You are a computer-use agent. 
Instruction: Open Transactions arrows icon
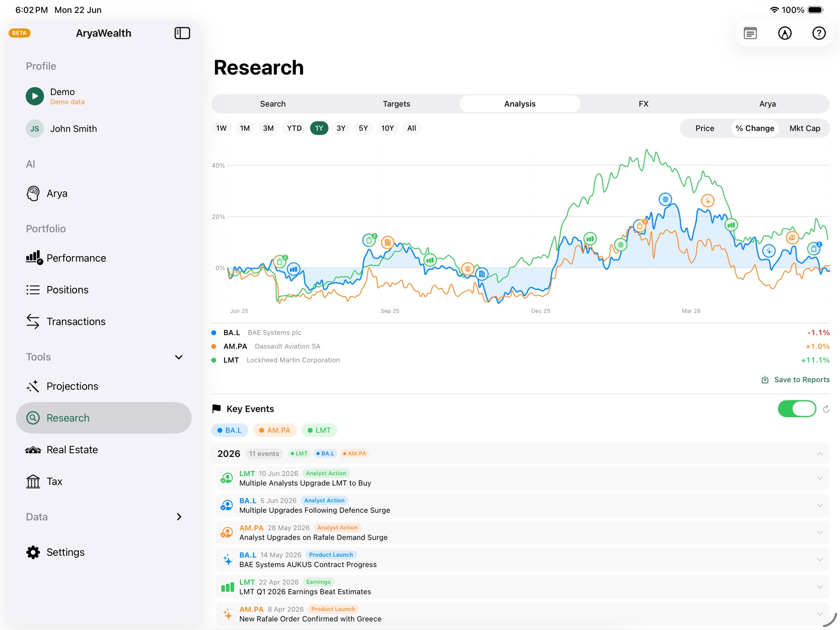pos(33,322)
